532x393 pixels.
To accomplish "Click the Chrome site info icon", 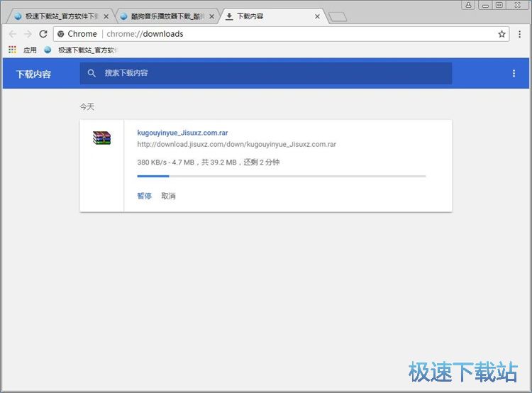I will pyautogui.click(x=61, y=34).
